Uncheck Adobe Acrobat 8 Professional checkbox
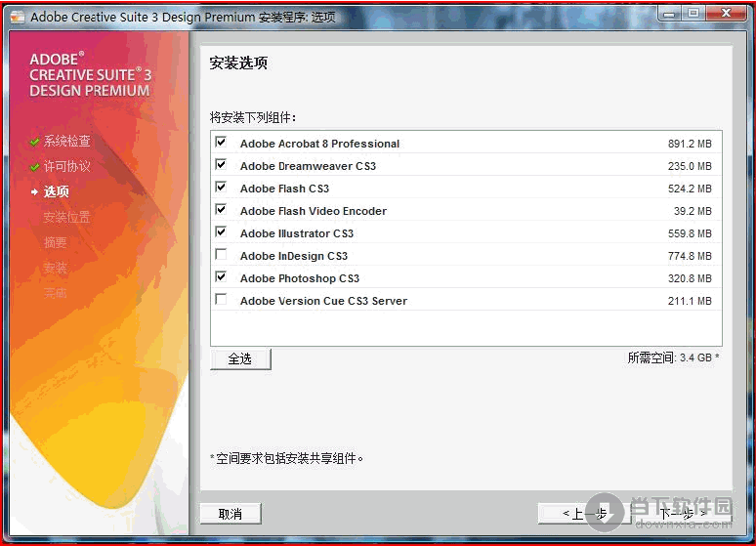The height and width of the screenshot is (546, 756). pos(221,142)
